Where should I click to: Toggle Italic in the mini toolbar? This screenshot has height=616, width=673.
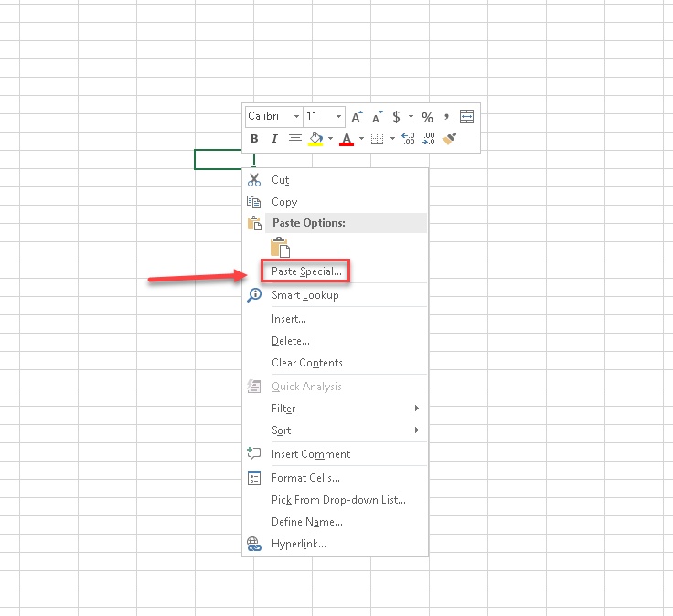(x=274, y=139)
